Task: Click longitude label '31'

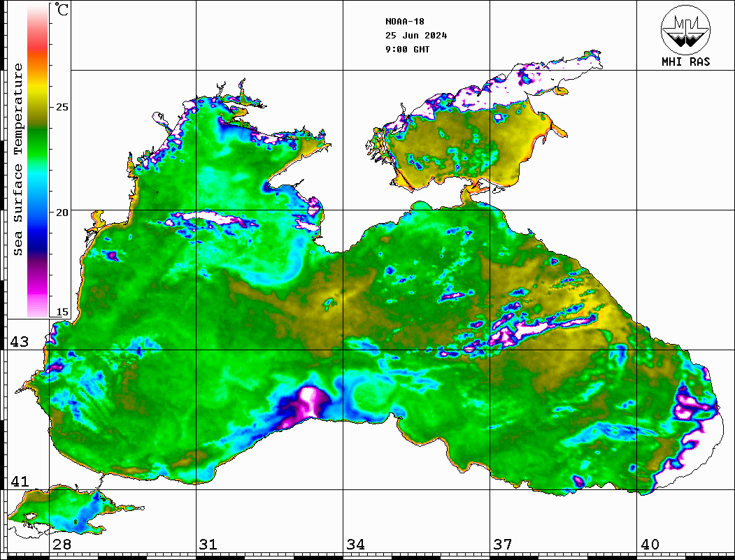Action: tap(208, 545)
